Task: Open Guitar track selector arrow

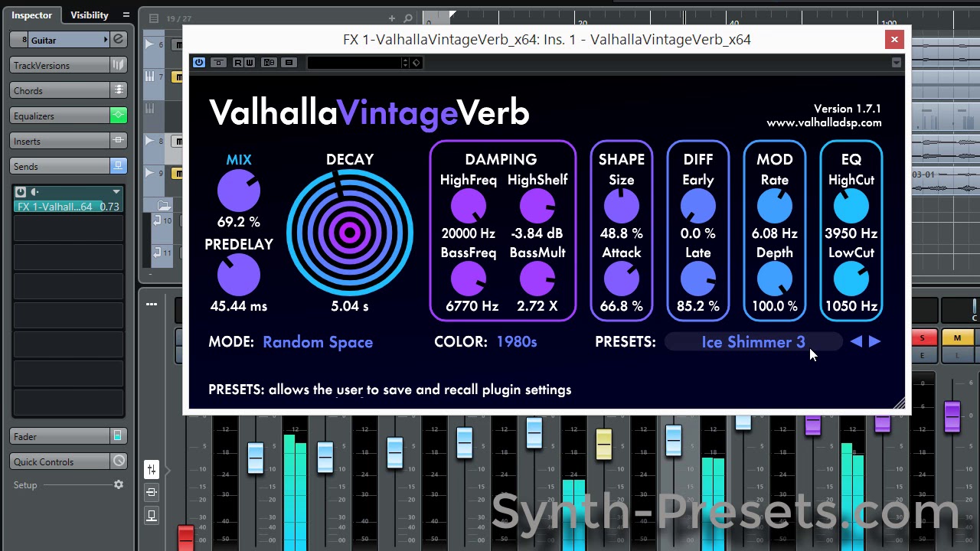Action: (106, 40)
